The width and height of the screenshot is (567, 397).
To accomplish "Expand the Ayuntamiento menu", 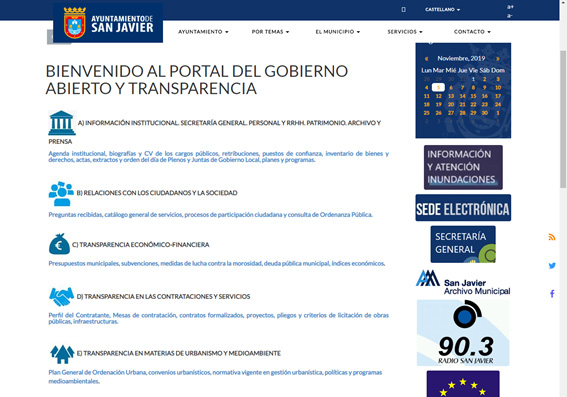I will (203, 32).
